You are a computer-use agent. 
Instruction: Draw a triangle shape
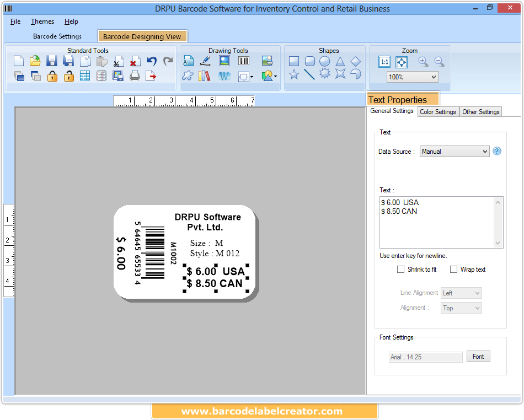340,61
